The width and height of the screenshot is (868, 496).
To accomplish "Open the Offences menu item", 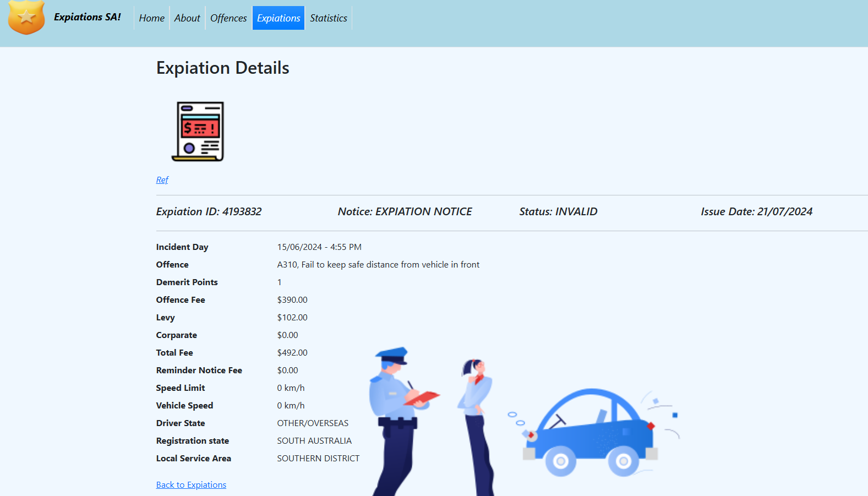I will click(x=228, y=18).
